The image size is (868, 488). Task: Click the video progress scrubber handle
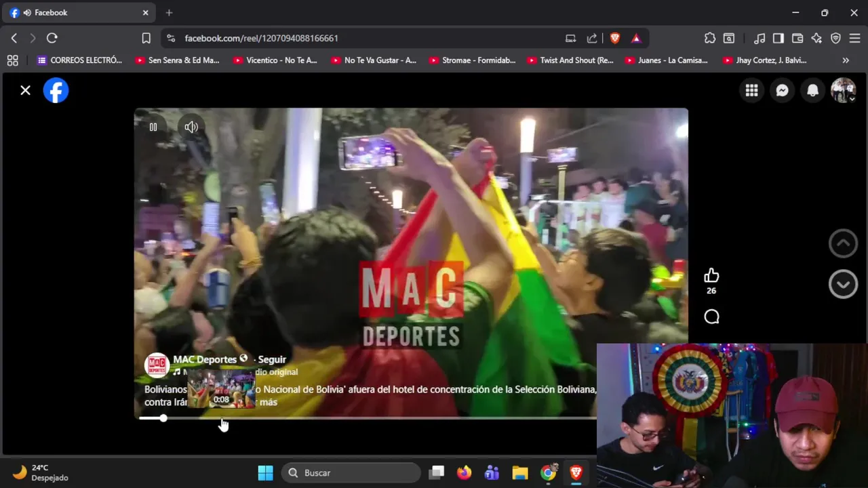[x=163, y=418]
